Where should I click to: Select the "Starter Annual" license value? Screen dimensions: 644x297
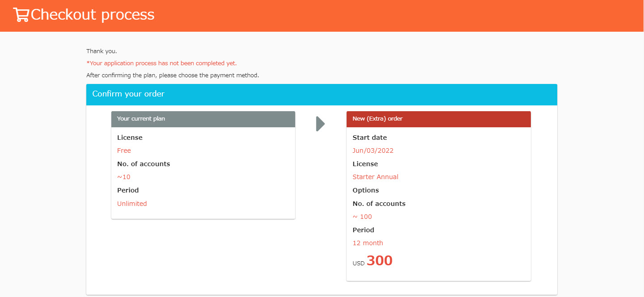click(375, 177)
